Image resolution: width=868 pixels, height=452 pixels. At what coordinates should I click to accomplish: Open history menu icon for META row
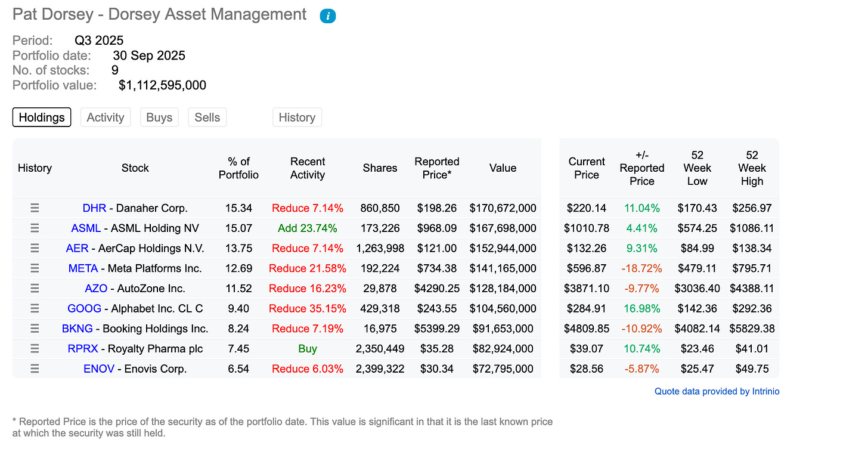35,268
